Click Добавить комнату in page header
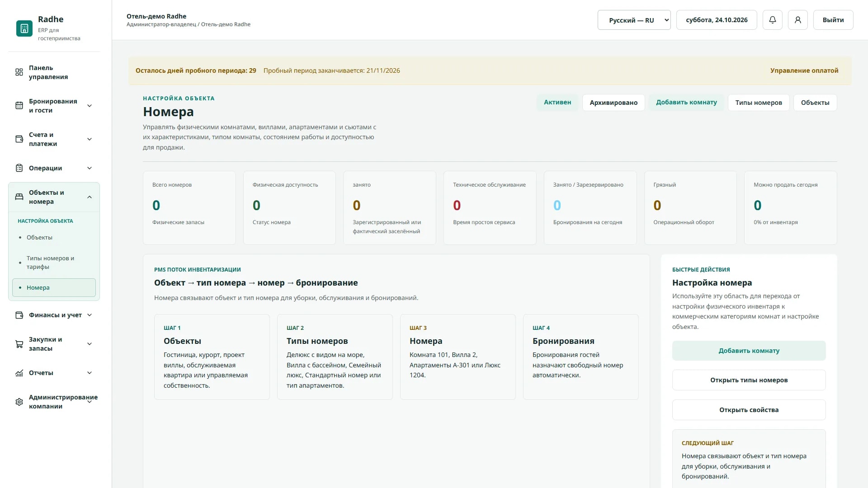The height and width of the screenshot is (488, 868). 686,102
